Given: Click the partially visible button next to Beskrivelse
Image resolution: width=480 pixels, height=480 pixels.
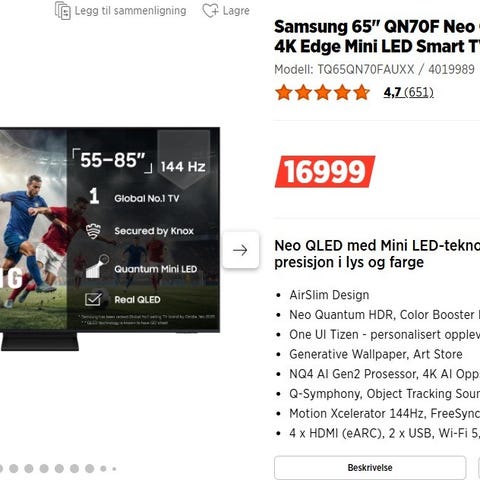Looking at the screenshot, I should pyautogui.click(x=479, y=467).
